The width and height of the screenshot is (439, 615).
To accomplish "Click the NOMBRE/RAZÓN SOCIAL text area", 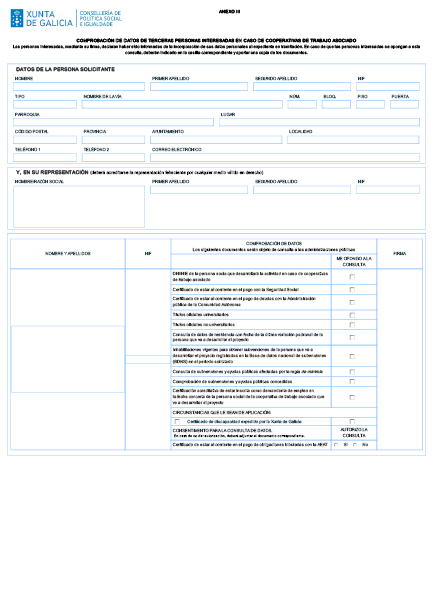I will click(x=79, y=207).
